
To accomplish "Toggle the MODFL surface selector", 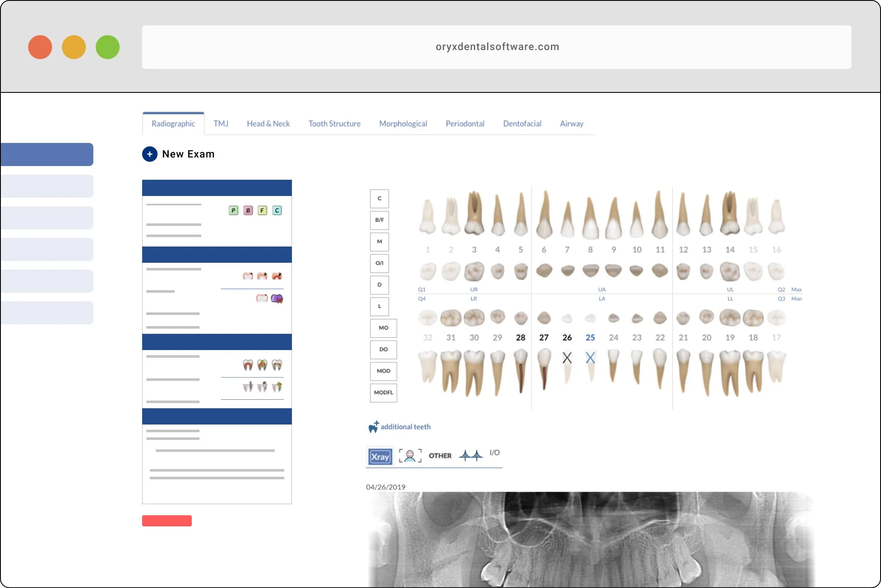I will (383, 392).
